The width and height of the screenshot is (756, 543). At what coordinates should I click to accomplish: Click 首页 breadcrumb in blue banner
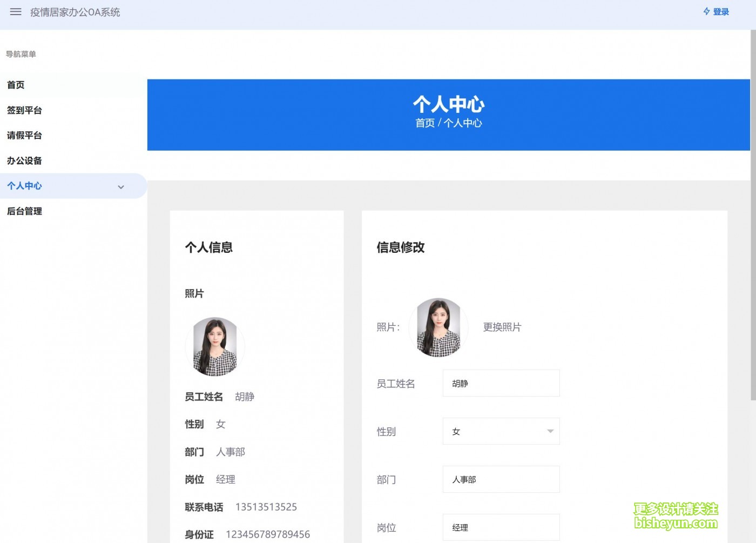425,123
